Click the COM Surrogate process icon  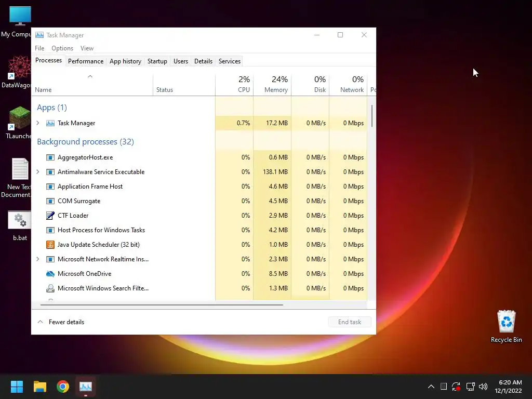(x=50, y=201)
